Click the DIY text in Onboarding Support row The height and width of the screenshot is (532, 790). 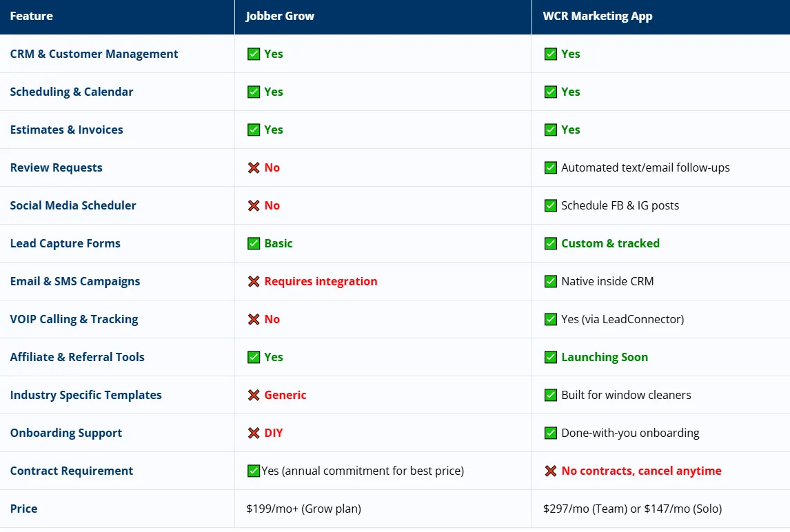click(x=274, y=433)
